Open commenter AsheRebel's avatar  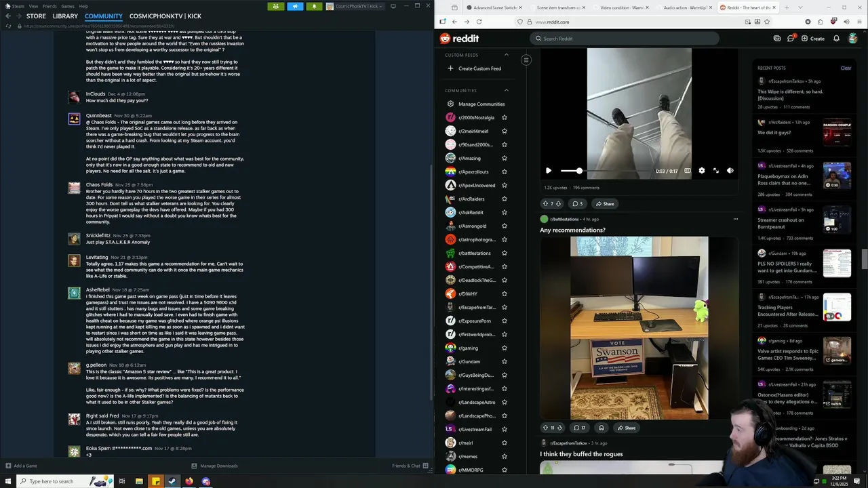click(x=74, y=293)
